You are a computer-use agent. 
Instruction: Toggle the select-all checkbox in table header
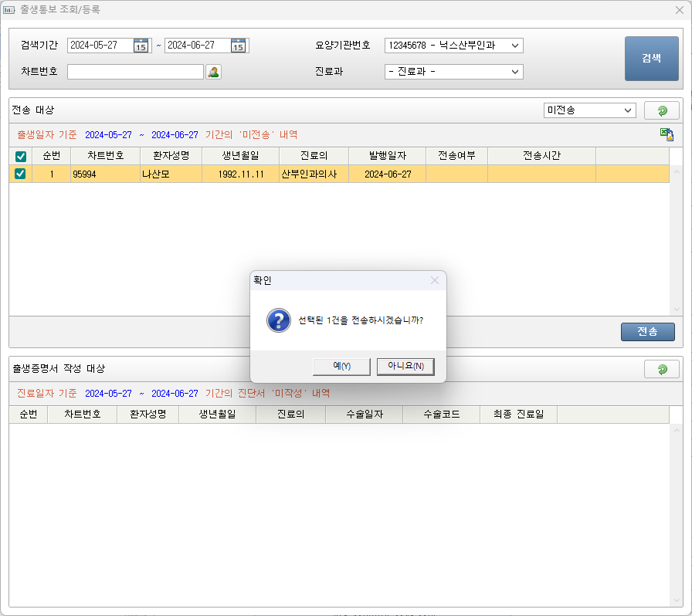tap(21, 156)
